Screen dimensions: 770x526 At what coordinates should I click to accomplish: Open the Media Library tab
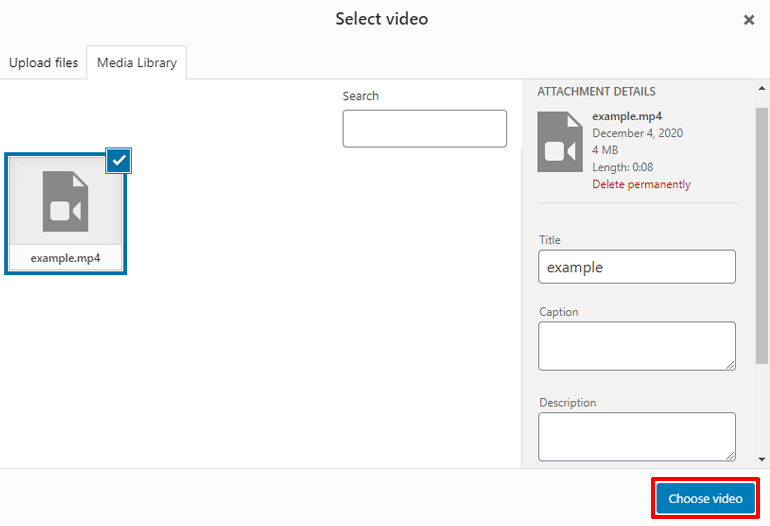coord(136,63)
